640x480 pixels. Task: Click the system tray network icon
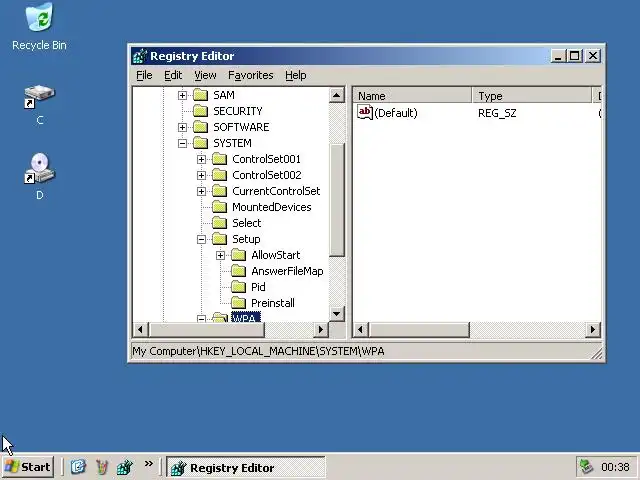587,467
